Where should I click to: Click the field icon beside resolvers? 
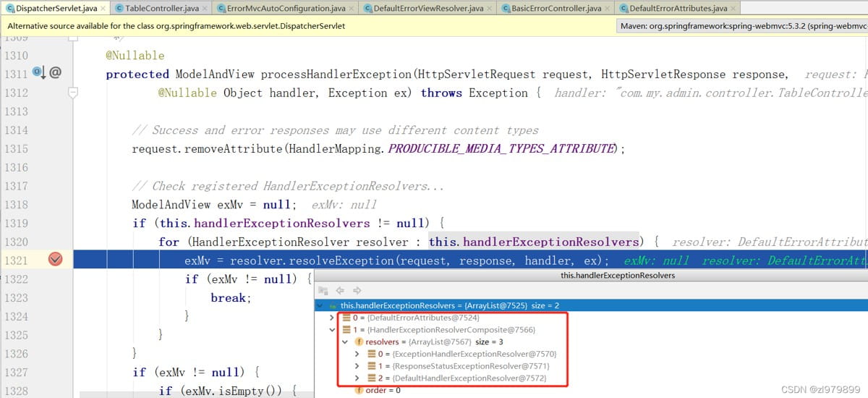(358, 342)
